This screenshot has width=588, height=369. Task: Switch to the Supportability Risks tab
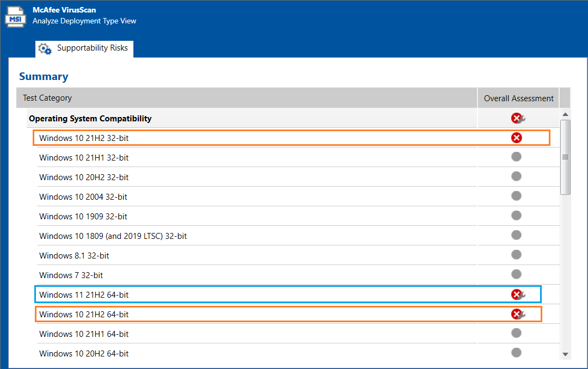point(92,47)
